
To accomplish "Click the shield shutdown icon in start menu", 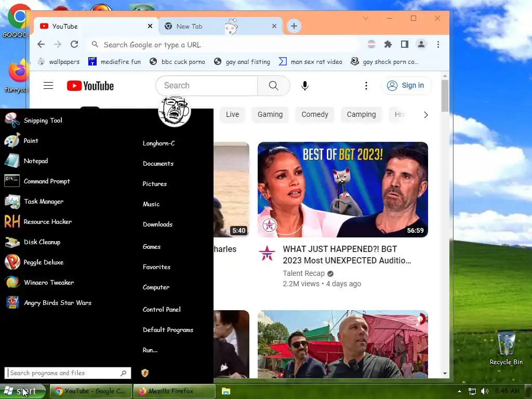I will tap(145, 373).
